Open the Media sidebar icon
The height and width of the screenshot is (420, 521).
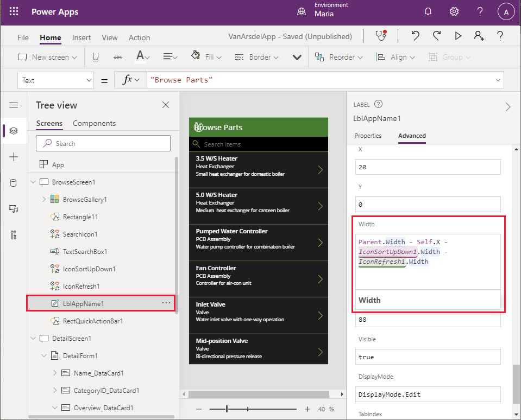tap(14, 209)
